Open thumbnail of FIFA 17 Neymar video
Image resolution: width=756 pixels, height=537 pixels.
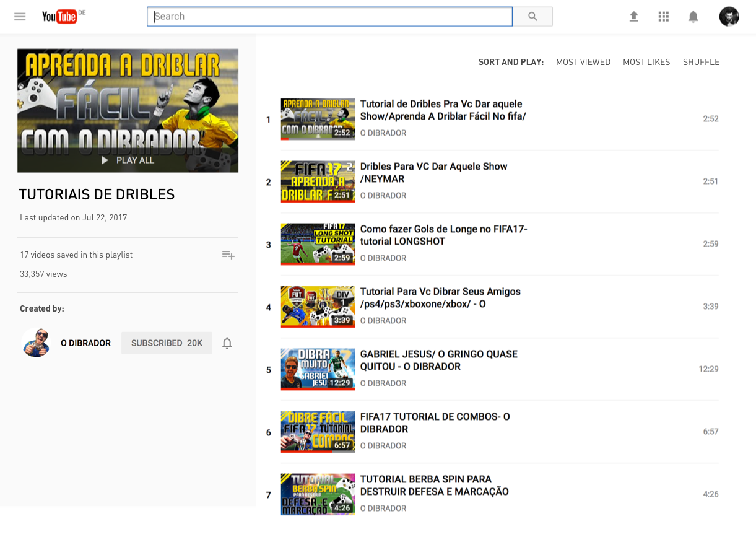click(318, 181)
